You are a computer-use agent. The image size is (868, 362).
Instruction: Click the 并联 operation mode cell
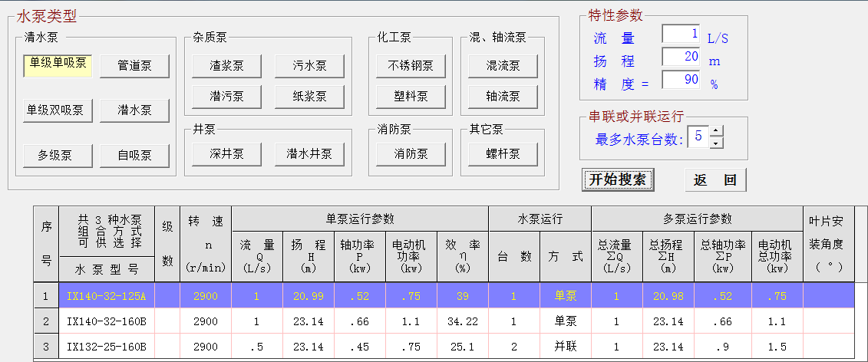566,347
